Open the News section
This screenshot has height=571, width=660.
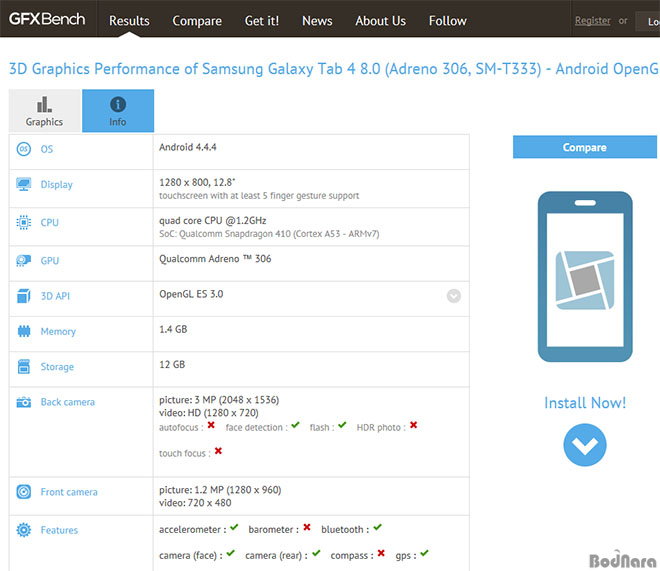click(317, 21)
